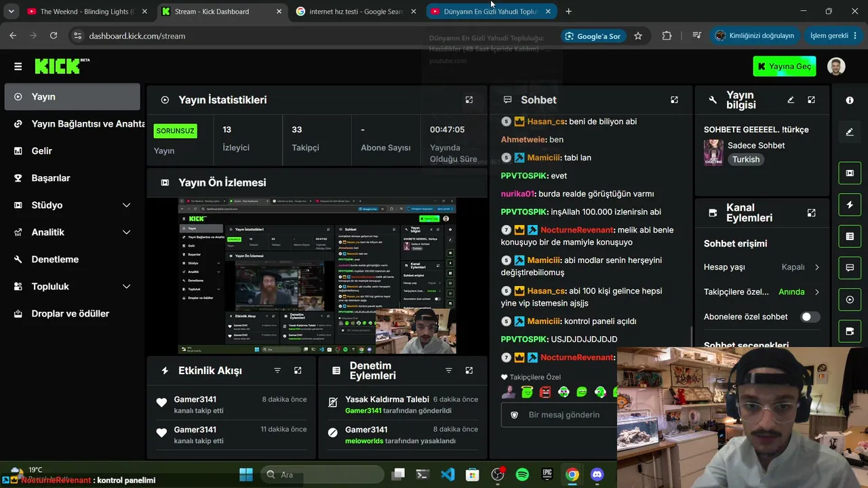
Task: Open Spotify from the taskbar
Action: (522, 474)
